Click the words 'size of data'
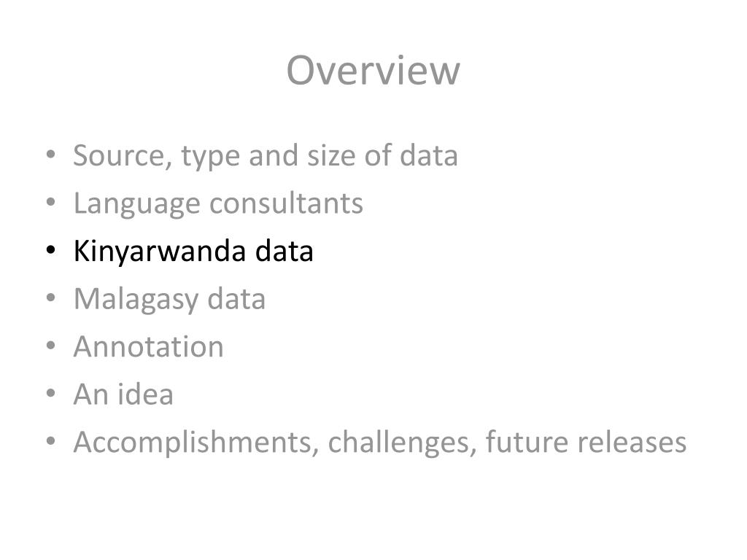The height and width of the screenshot is (560, 747). pos(382,156)
